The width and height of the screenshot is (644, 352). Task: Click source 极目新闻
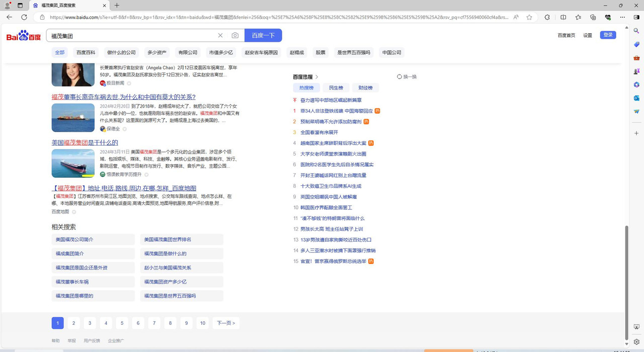(x=115, y=83)
